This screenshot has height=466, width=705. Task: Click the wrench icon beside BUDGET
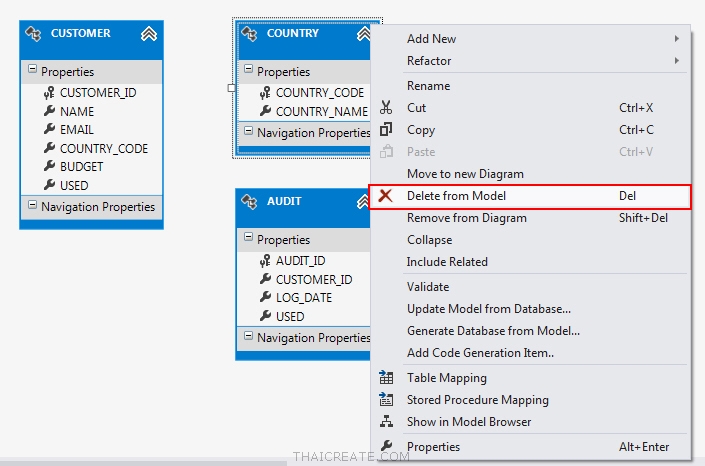(x=49, y=166)
